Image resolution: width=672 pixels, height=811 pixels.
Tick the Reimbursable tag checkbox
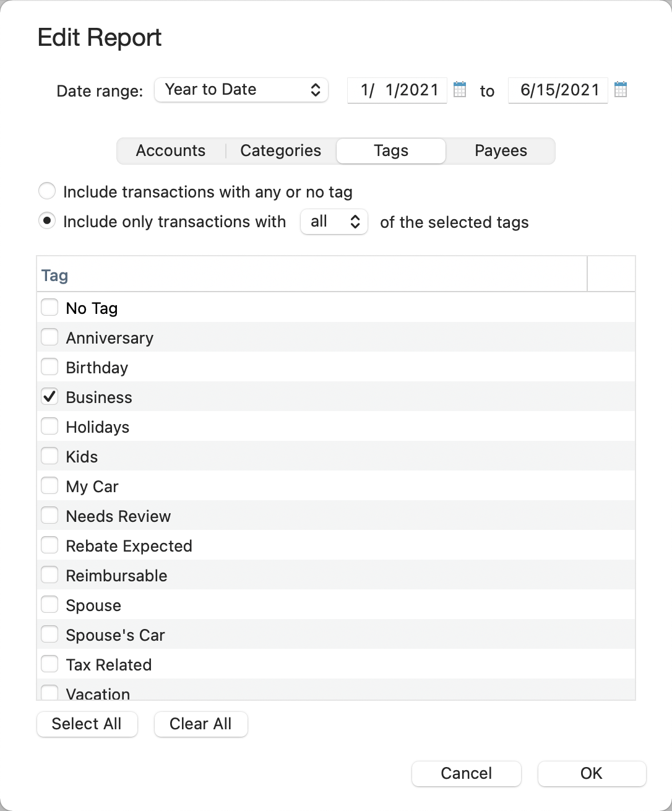point(50,575)
